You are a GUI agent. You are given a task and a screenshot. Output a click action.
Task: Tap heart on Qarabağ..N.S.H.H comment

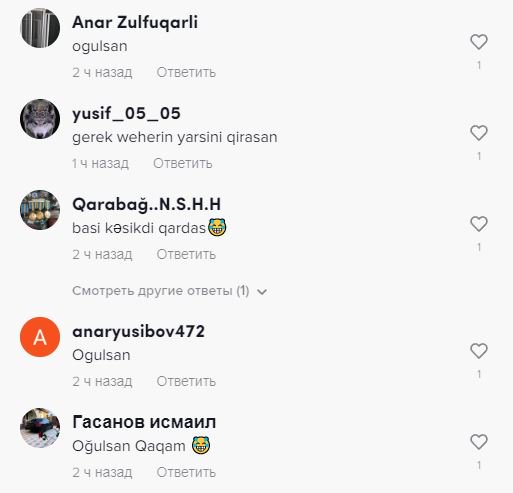tap(479, 224)
